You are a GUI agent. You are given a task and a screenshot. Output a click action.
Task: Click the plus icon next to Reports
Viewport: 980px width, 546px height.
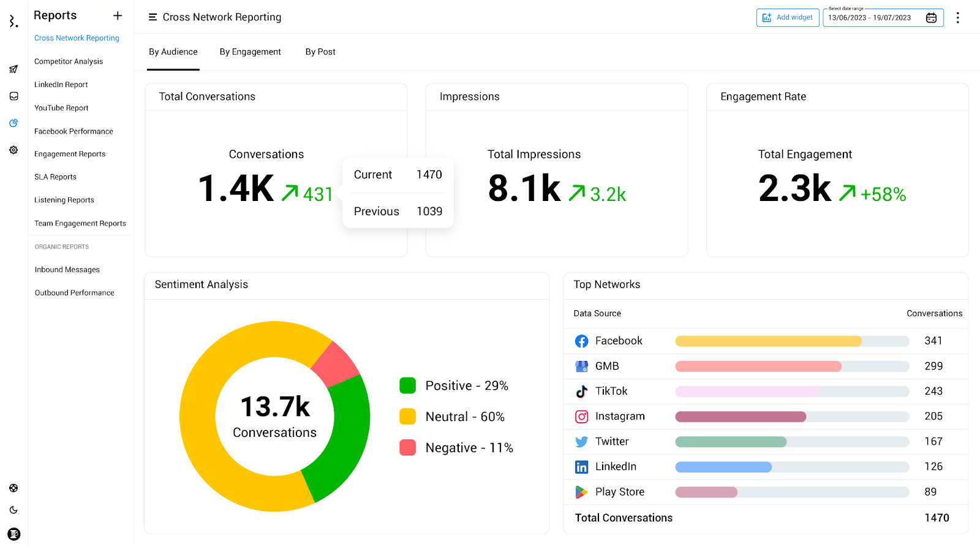[x=118, y=15]
